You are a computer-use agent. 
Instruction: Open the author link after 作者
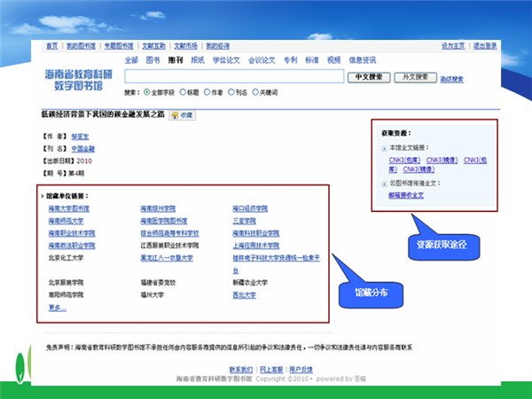80,137
